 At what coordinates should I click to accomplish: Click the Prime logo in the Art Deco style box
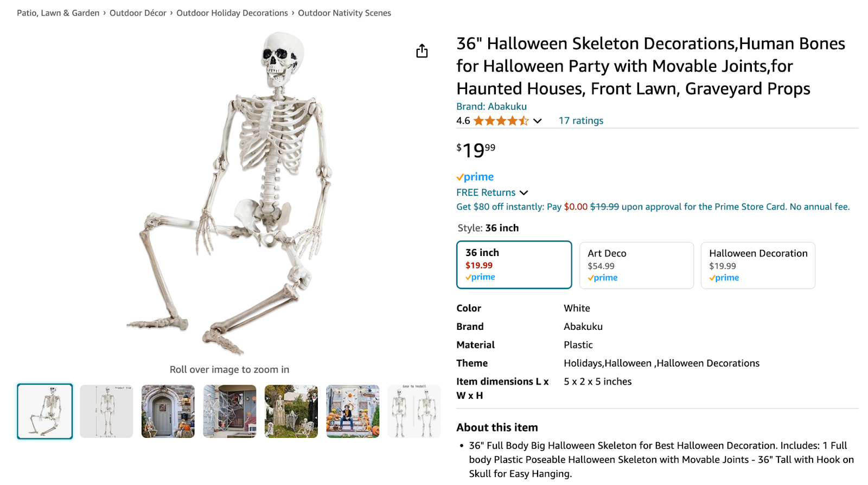pos(602,277)
